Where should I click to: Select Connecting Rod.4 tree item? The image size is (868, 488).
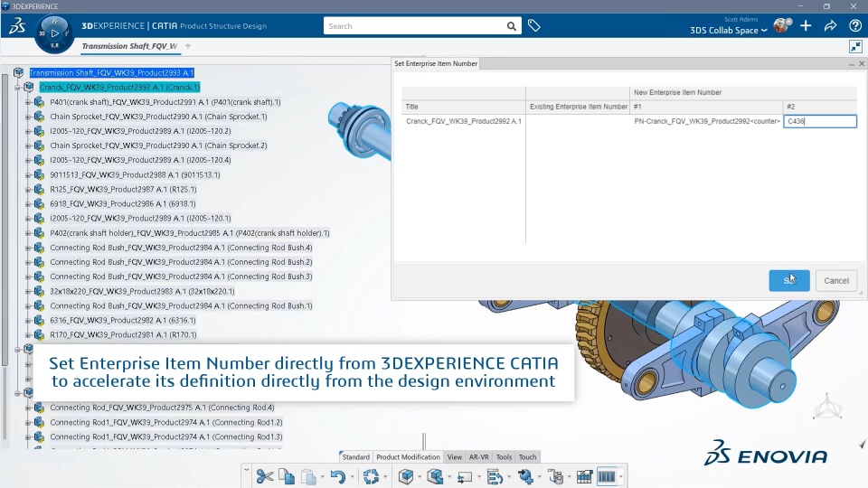[x=162, y=408]
